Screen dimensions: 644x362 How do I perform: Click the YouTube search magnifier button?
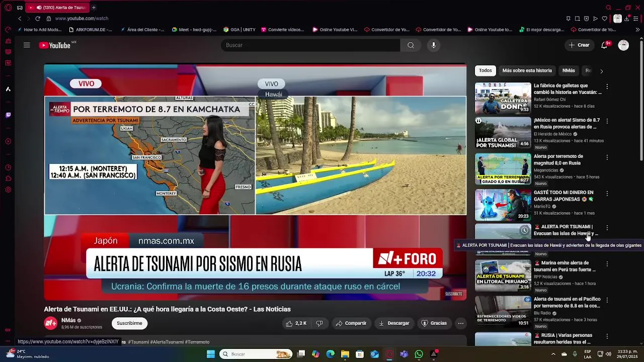click(x=411, y=45)
